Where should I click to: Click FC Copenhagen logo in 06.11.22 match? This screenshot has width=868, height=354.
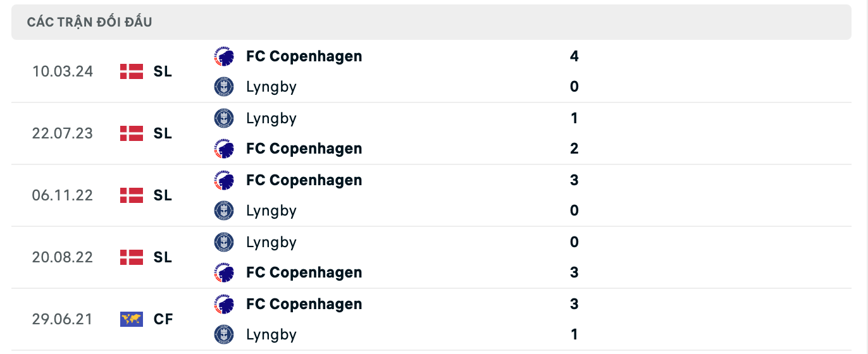tap(224, 180)
